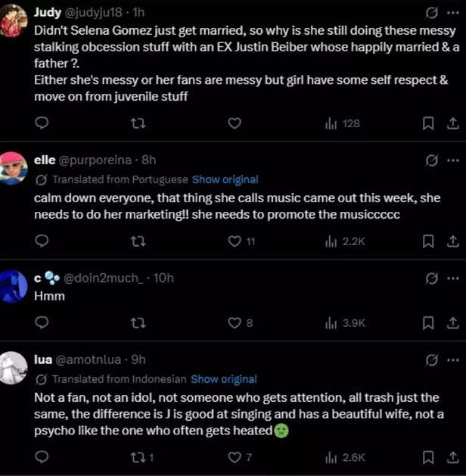The image size is (466, 476).
Task: Repost Judy's tweet
Action: coord(138,123)
